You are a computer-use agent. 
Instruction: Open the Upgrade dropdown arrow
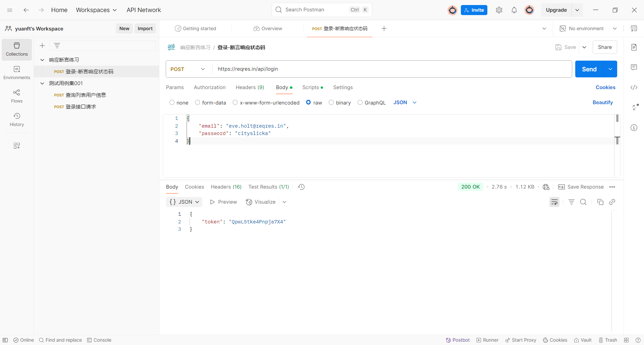click(577, 10)
